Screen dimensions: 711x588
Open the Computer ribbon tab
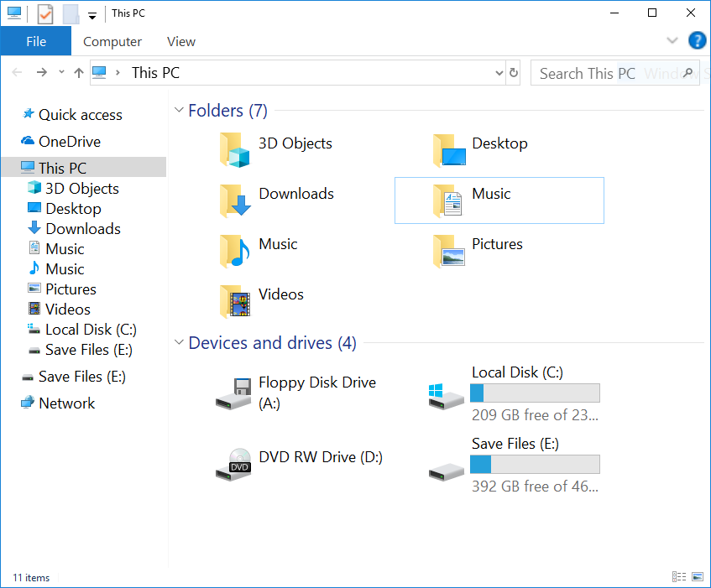(112, 41)
